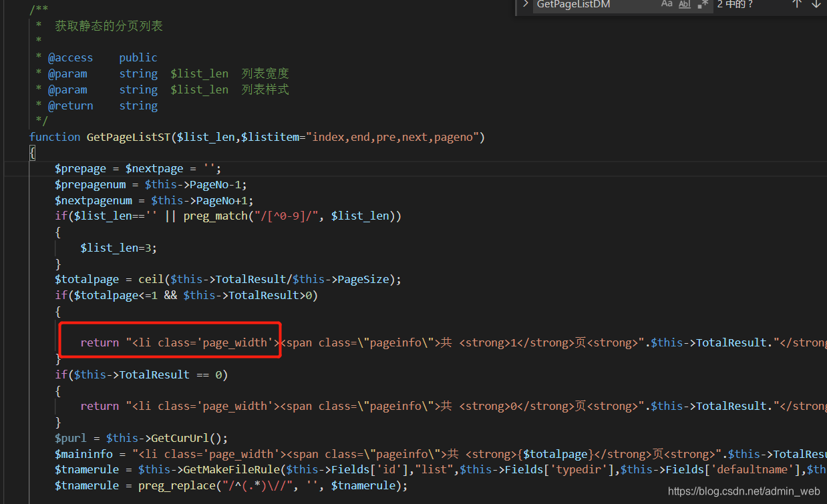The height and width of the screenshot is (504, 827).
Task: Click the @access doc tag
Action: (70, 57)
